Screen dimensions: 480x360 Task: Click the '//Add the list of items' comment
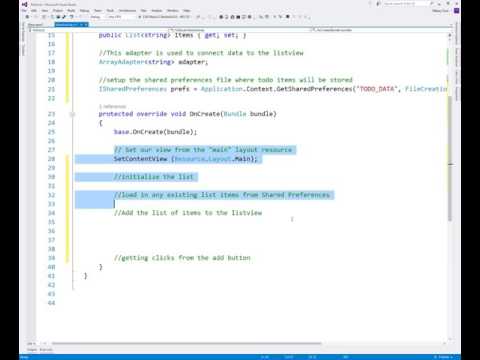[188, 213]
